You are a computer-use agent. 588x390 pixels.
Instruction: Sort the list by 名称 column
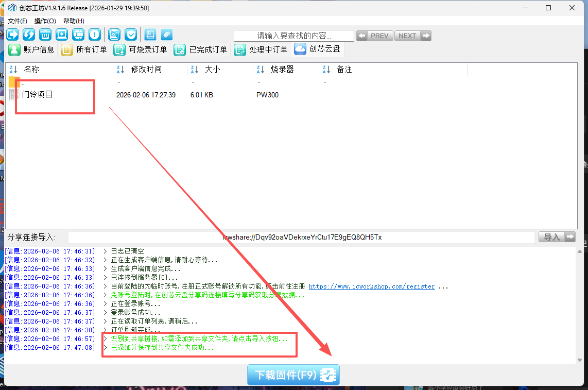[31, 69]
